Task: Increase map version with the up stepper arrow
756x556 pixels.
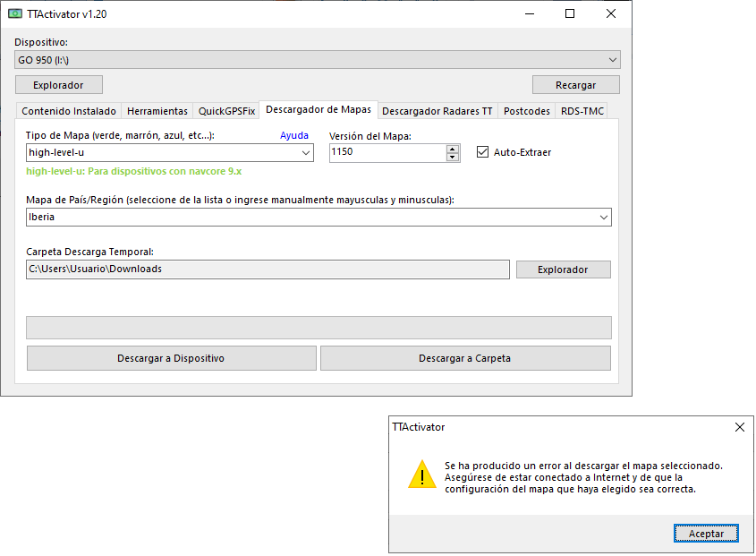Action: (452, 149)
